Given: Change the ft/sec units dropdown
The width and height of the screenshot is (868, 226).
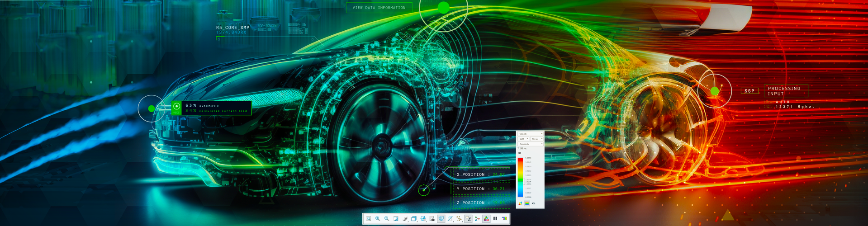Looking at the screenshot, I should tap(536, 139).
